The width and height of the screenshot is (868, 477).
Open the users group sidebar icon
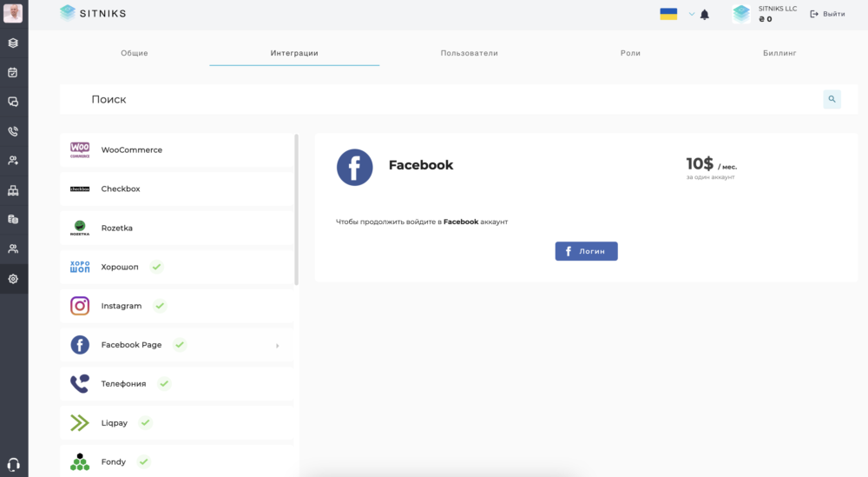[x=13, y=248]
